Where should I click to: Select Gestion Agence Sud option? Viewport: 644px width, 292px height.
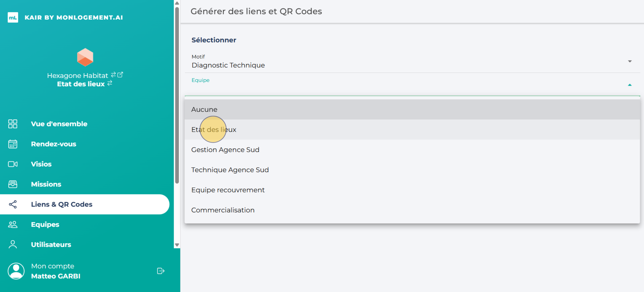[x=225, y=150]
